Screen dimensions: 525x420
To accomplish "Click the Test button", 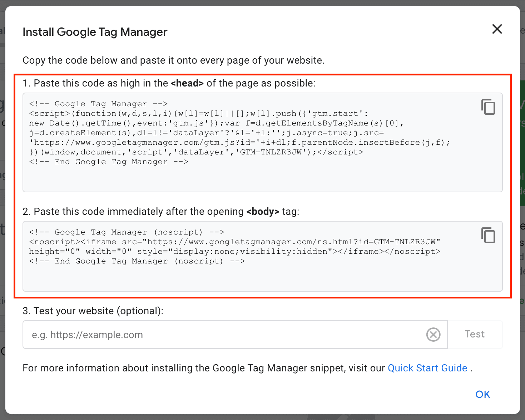I will click(x=475, y=334).
